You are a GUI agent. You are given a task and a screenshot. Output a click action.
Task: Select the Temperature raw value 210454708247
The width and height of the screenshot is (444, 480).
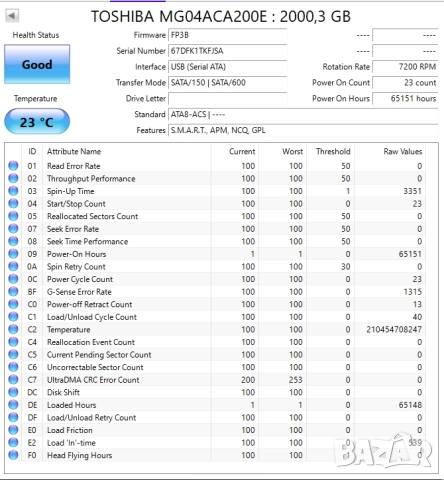tap(394, 329)
